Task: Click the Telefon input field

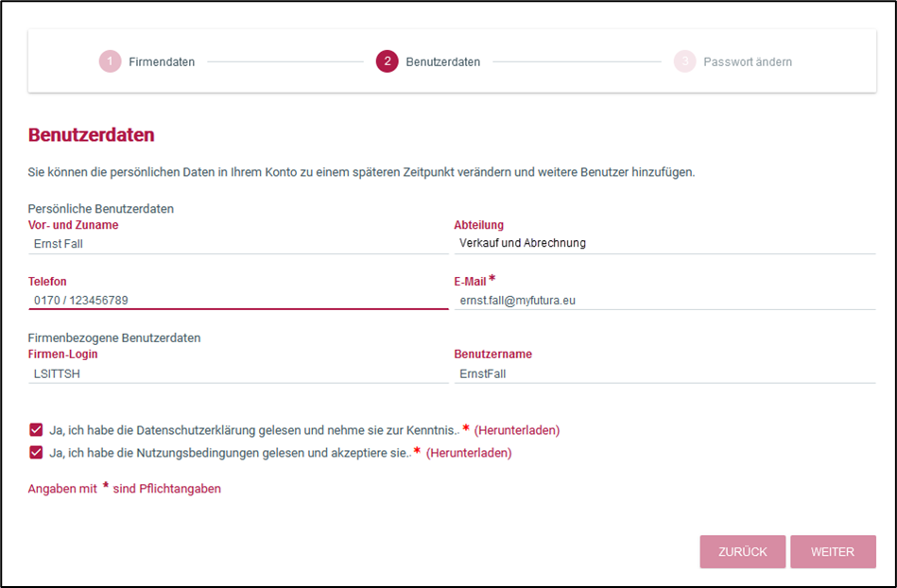Action: click(x=237, y=300)
